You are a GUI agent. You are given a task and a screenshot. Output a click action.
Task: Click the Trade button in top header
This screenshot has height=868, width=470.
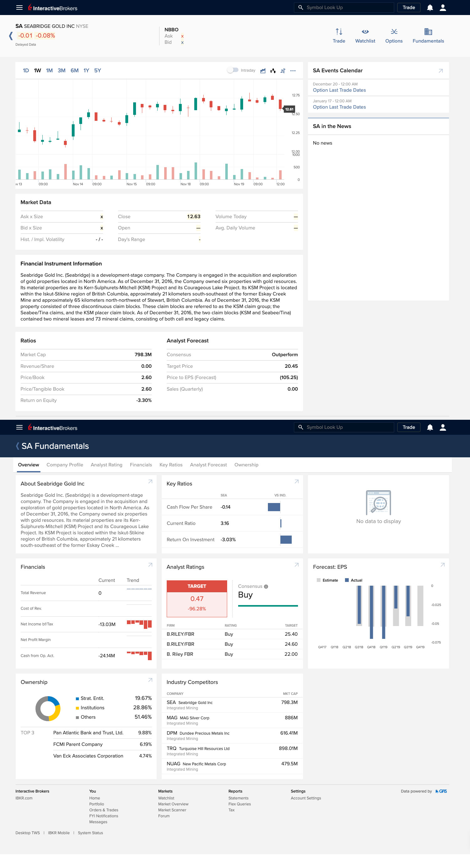[x=409, y=8]
